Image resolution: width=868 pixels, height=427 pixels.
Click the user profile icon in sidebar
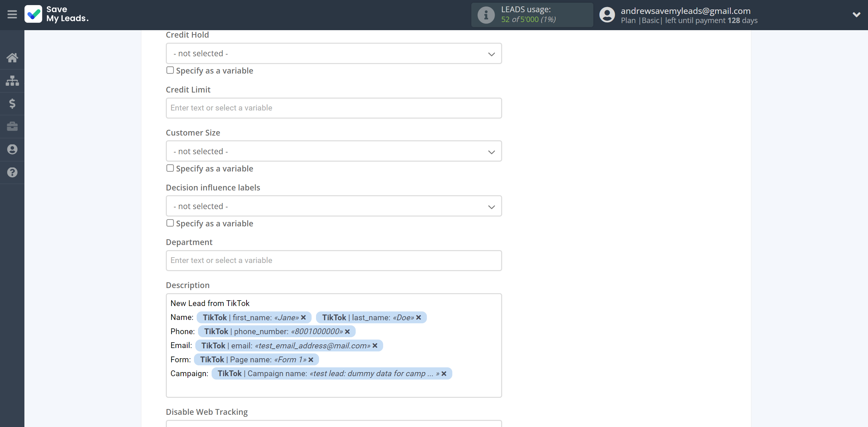(x=12, y=149)
